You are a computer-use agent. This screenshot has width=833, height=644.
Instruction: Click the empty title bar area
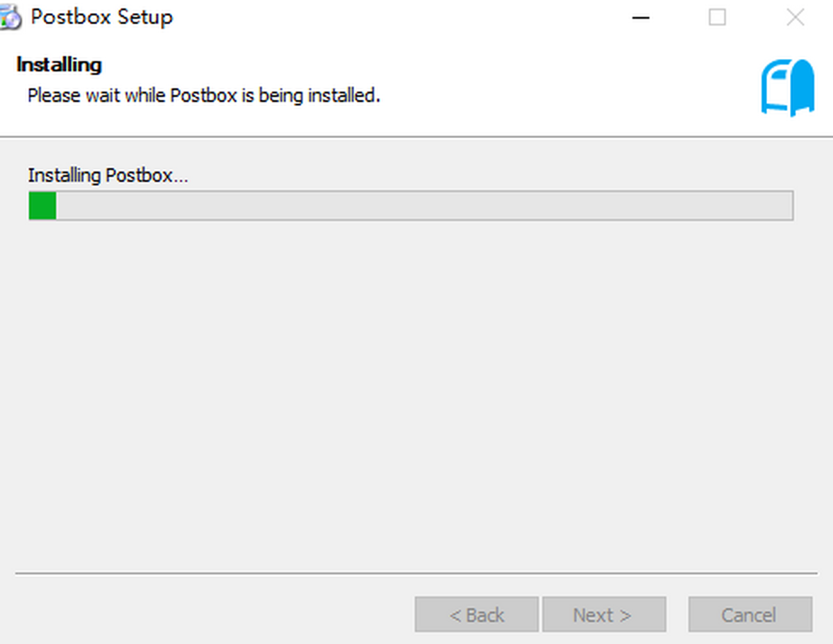click(x=403, y=17)
